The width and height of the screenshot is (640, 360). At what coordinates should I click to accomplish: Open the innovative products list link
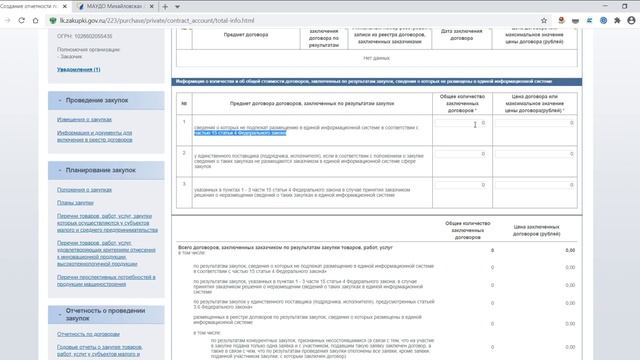pyautogui.click(x=106, y=253)
